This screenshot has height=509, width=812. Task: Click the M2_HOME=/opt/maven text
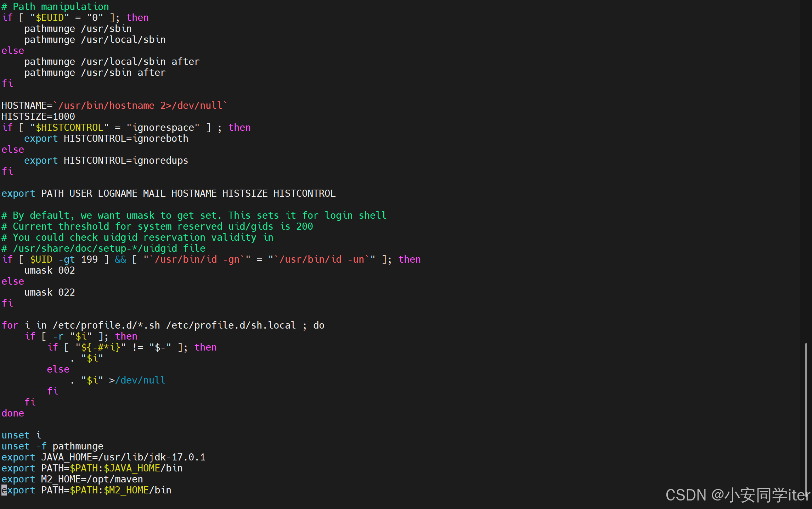point(92,479)
